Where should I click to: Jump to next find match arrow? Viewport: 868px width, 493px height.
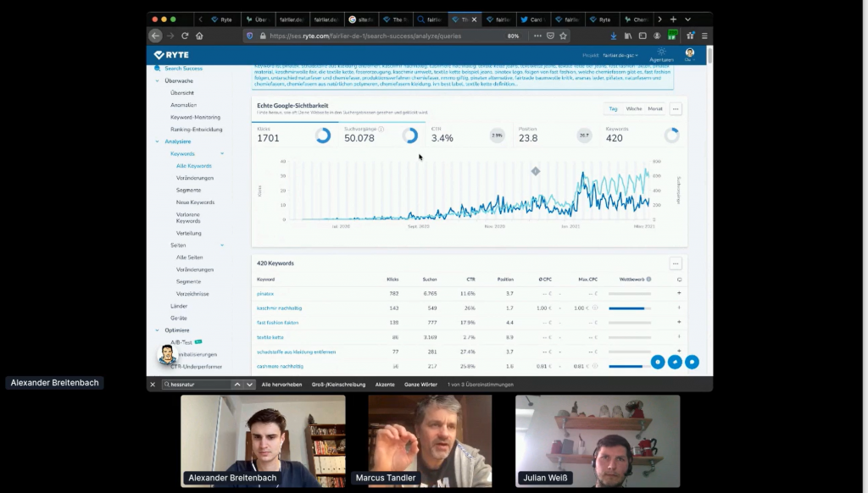(x=250, y=385)
